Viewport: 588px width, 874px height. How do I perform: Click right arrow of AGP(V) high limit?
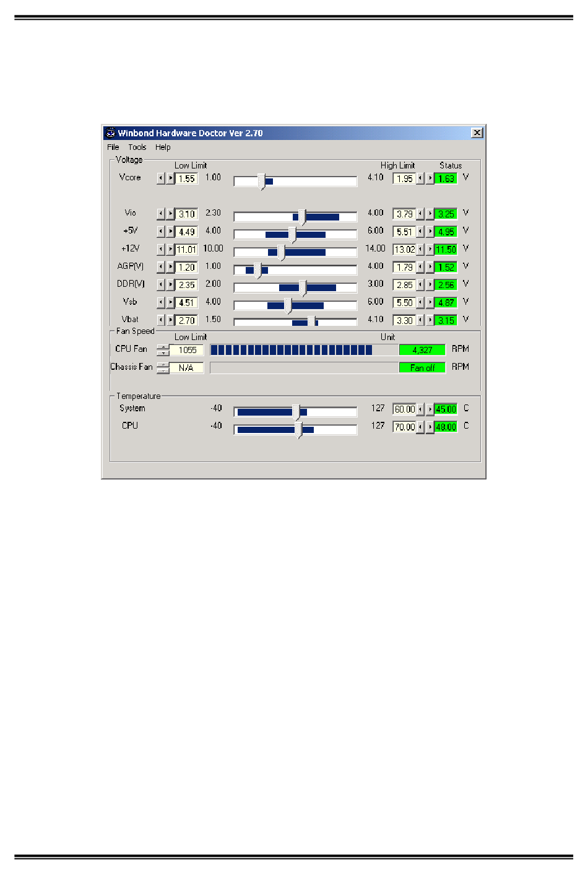[x=430, y=267]
